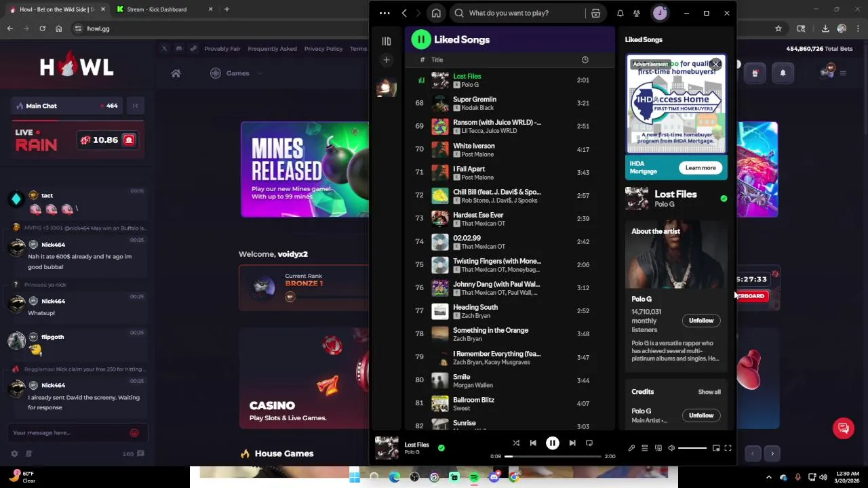Seek on the song progress bar
This screenshot has height=488, width=868.
(x=553, y=456)
